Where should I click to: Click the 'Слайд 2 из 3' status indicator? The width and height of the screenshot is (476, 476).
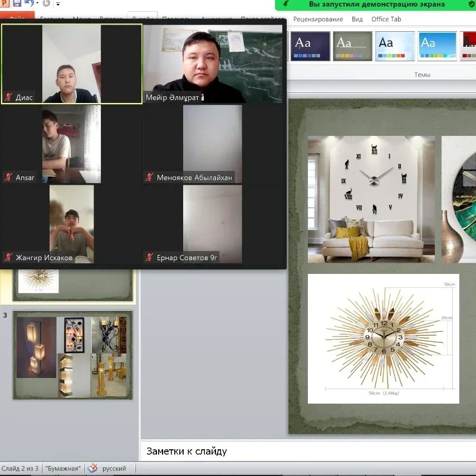20,468
